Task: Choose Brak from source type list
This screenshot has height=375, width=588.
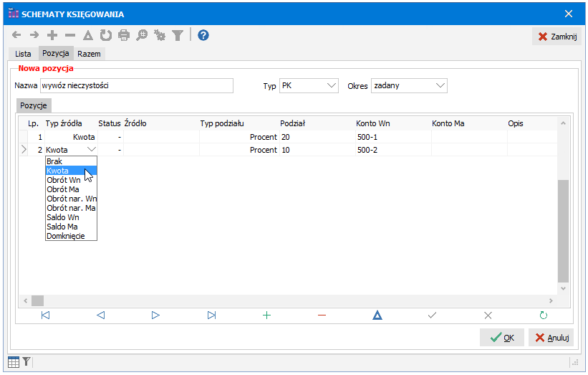Action: coord(71,161)
